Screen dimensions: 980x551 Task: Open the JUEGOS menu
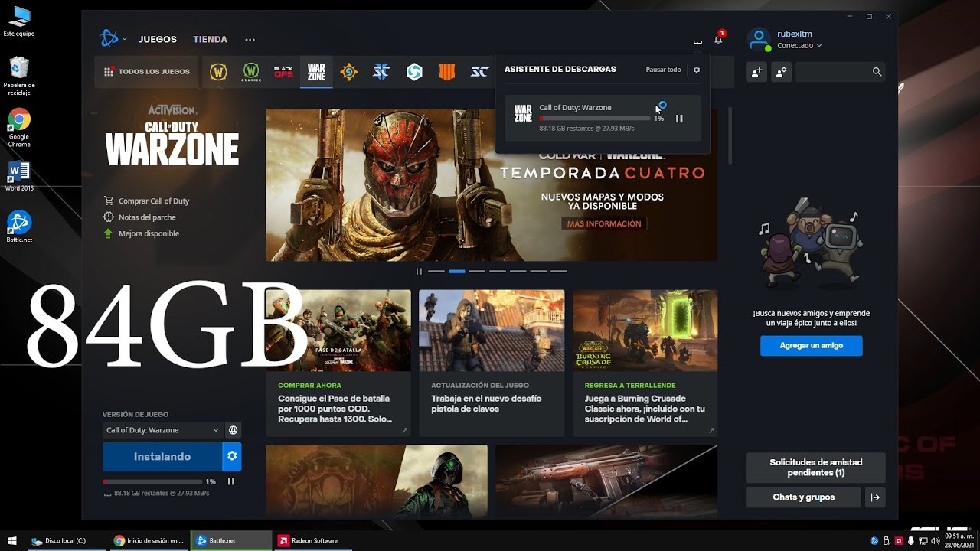tap(158, 39)
